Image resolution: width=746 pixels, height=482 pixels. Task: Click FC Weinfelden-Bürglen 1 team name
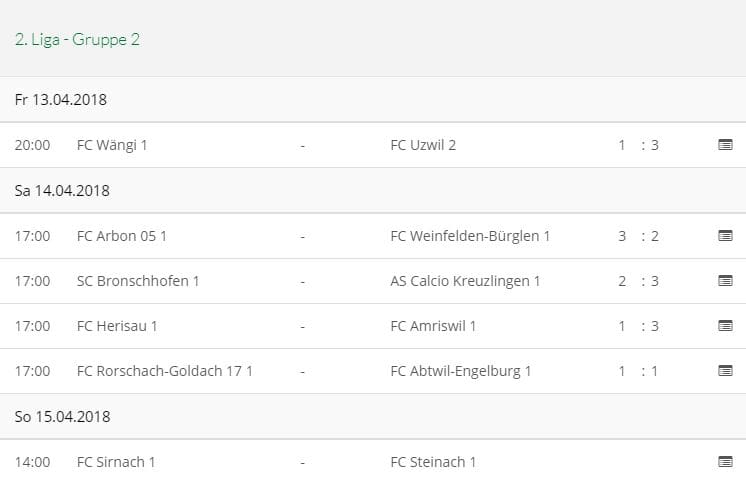point(470,236)
